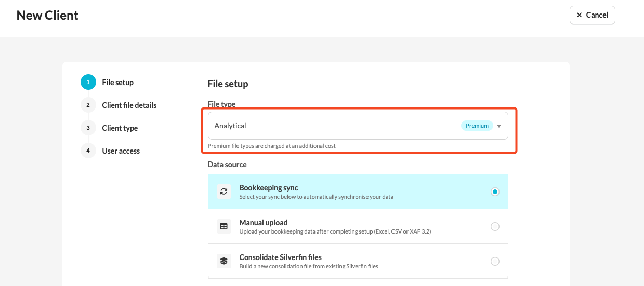
Task: Click the step 3 numbered circle
Action: 88,128
